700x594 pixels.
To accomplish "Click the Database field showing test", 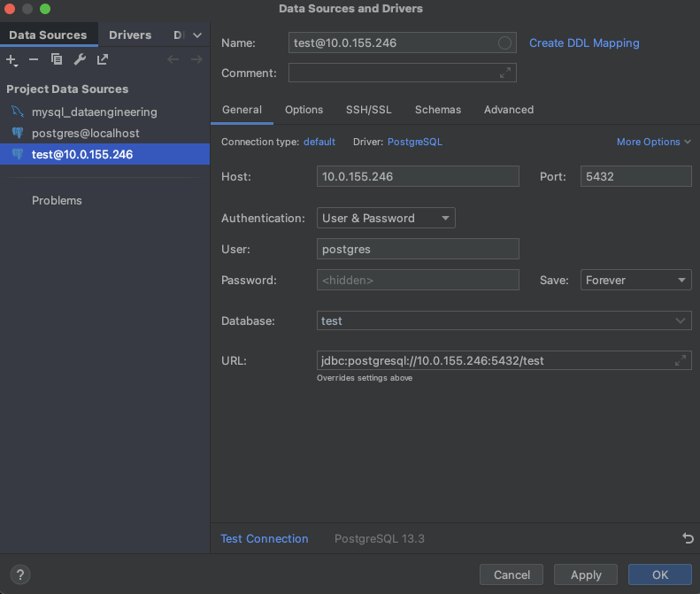I will click(x=504, y=320).
